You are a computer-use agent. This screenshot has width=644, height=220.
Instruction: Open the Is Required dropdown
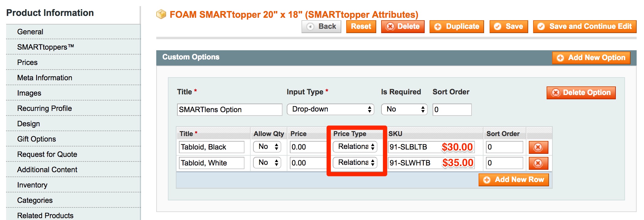coord(404,109)
